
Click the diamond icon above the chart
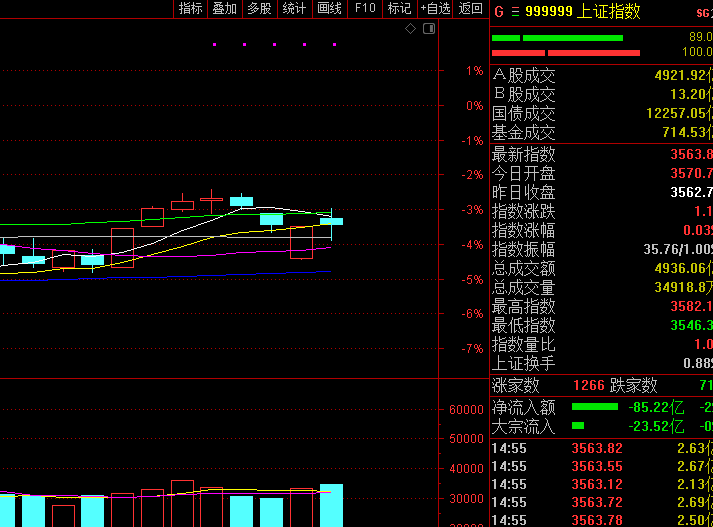[410, 29]
